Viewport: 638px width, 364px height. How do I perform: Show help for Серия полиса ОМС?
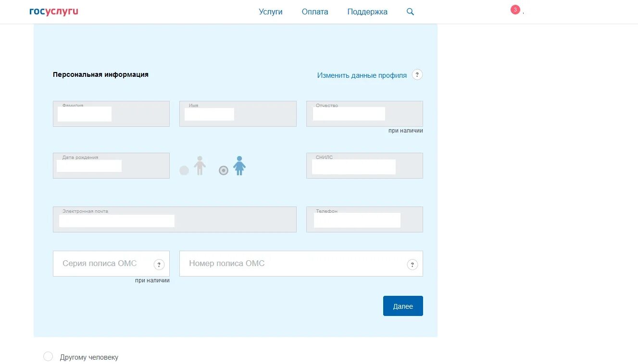pyautogui.click(x=159, y=265)
